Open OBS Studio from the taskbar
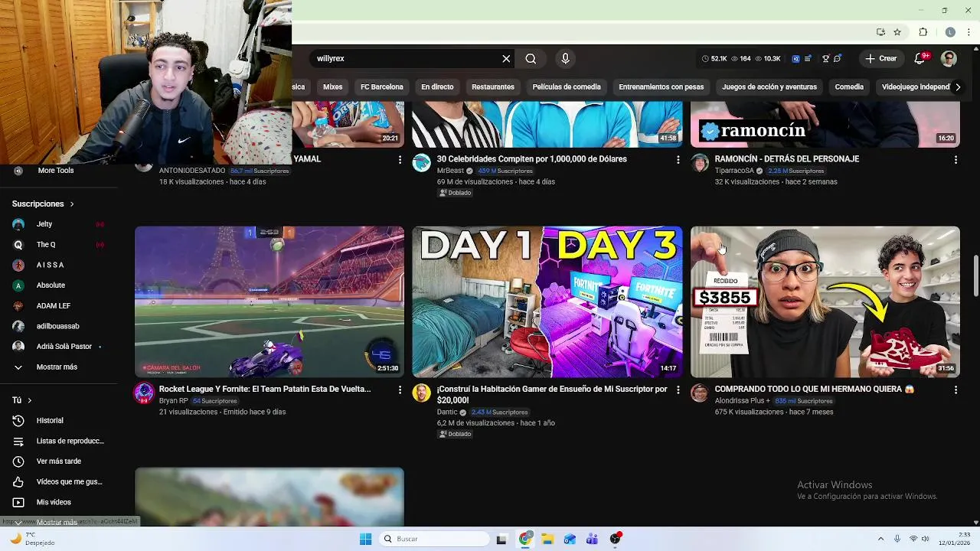This screenshot has height=551, width=980. 615,539
